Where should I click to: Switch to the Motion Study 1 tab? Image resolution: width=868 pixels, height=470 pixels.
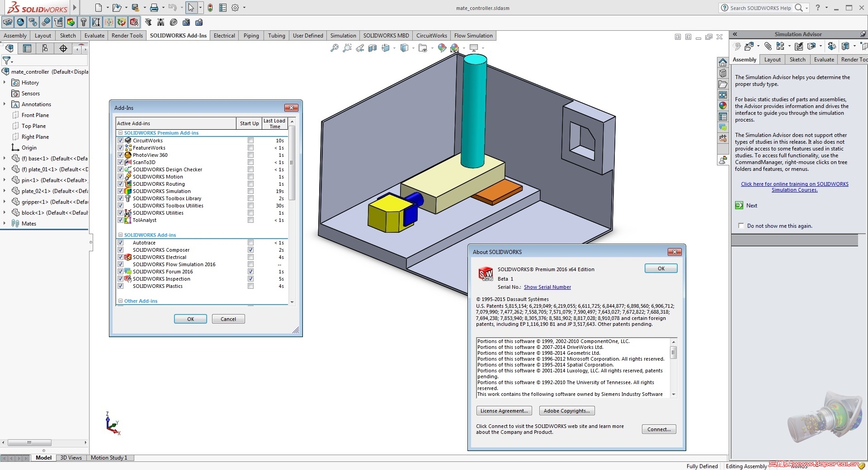pyautogui.click(x=109, y=458)
